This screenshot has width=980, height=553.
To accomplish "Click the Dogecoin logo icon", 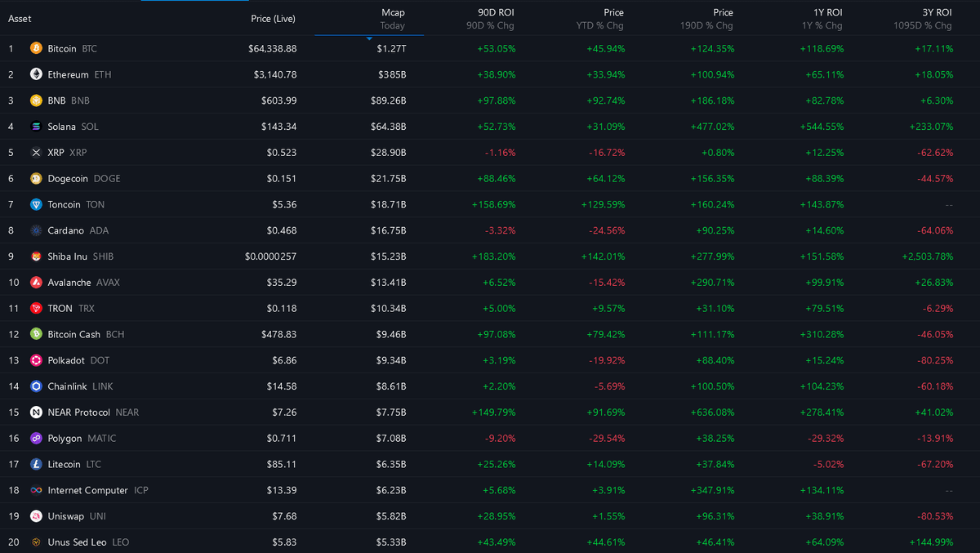I will (36, 179).
